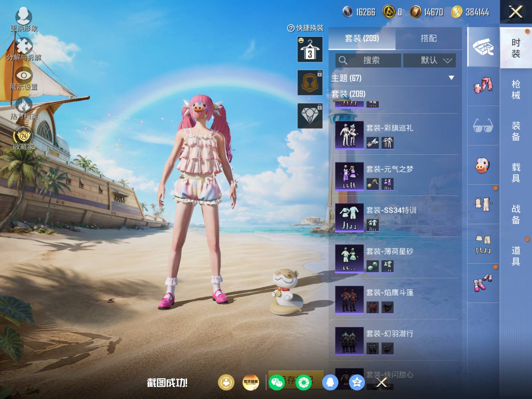Open the pink shoes category icon
This screenshot has height=399, width=532.
pos(483,283)
